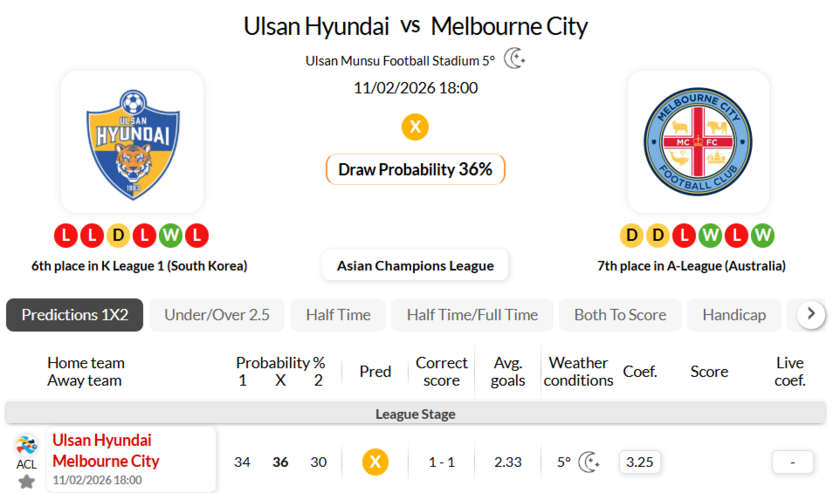The width and height of the screenshot is (840, 493).
Task: Click Melbourne City's first yellow D form badge
Action: [632, 236]
